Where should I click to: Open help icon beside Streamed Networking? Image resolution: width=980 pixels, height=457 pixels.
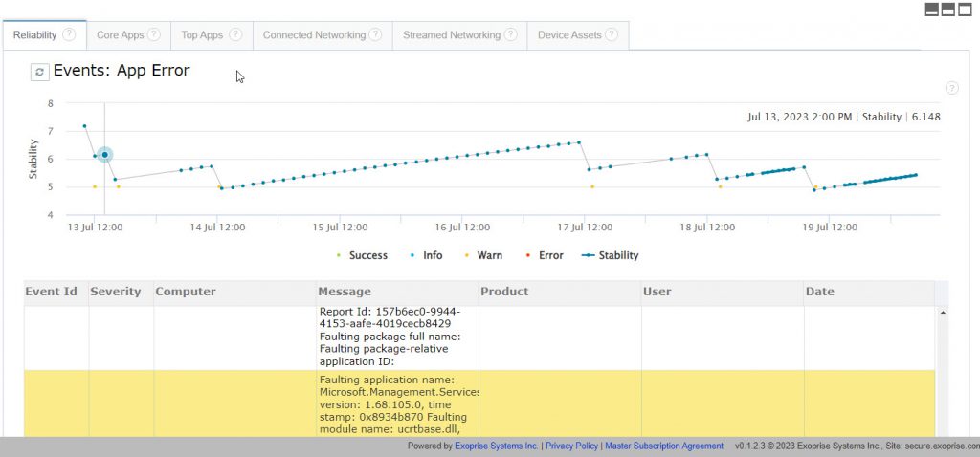tap(511, 35)
